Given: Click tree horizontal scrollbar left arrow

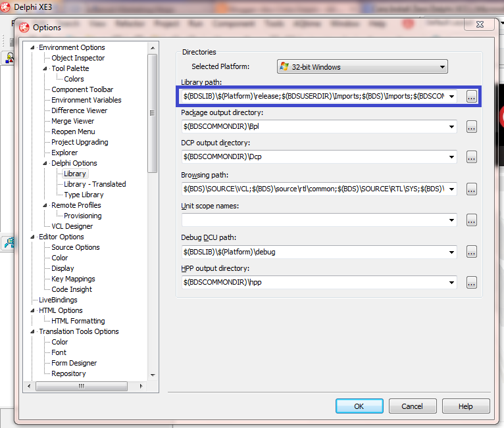Looking at the screenshot, I should click(x=29, y=386).
